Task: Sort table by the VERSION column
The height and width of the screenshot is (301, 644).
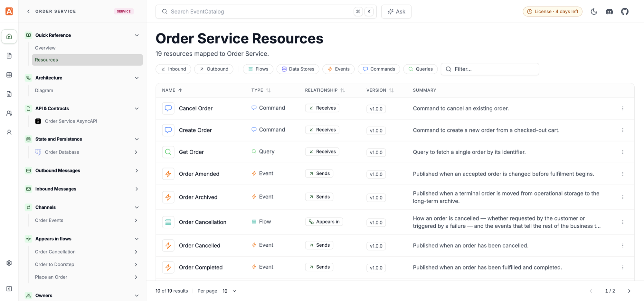Action: 380,90
